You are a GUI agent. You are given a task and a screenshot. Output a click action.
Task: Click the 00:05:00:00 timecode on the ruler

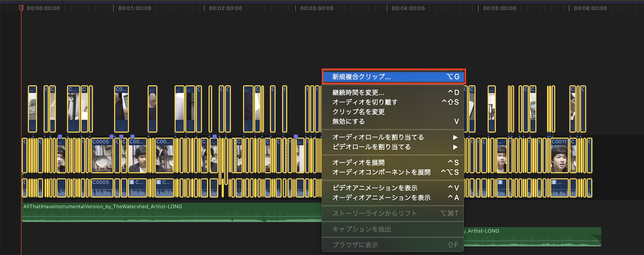[499, 8]
